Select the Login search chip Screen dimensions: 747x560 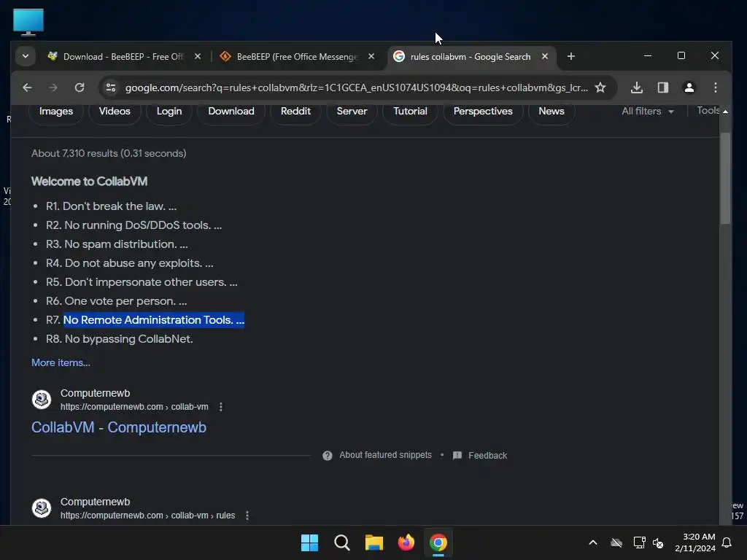(x=169, y=111)
